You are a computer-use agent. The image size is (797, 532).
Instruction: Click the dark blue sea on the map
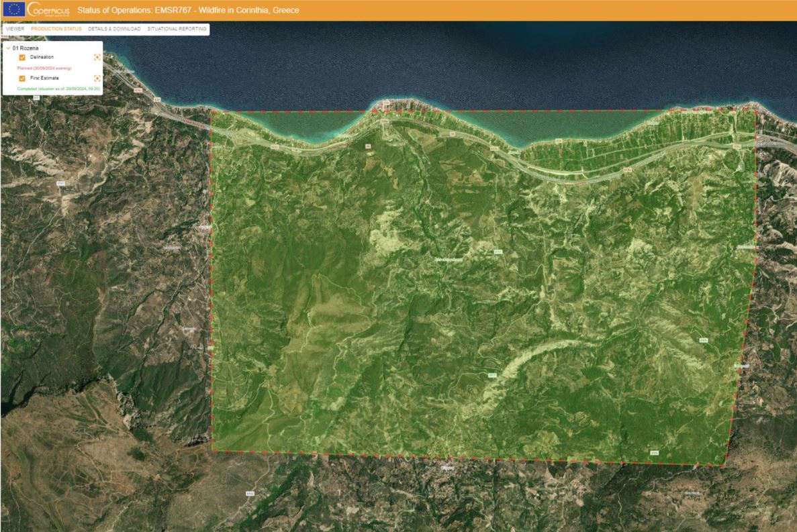[470, 60]
